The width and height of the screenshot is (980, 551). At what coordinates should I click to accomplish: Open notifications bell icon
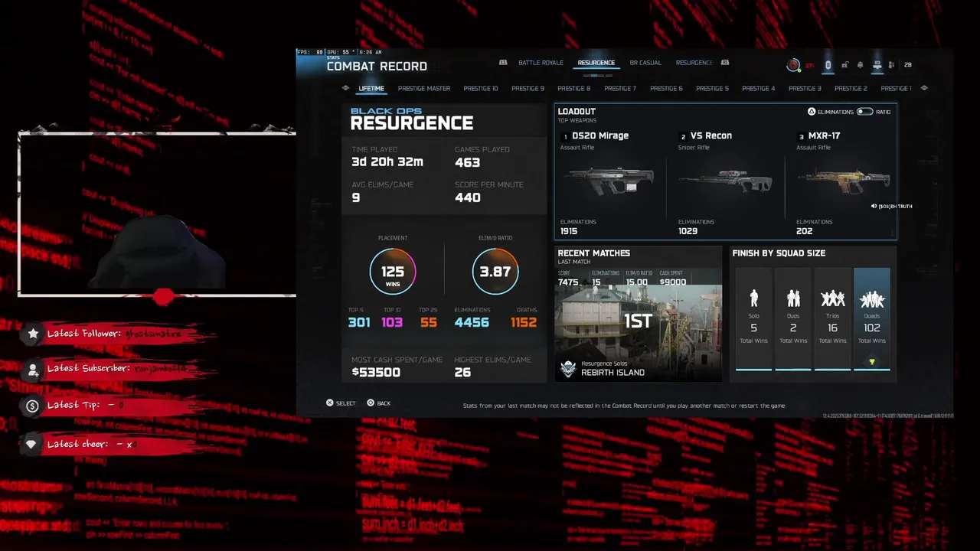(860, 65)
